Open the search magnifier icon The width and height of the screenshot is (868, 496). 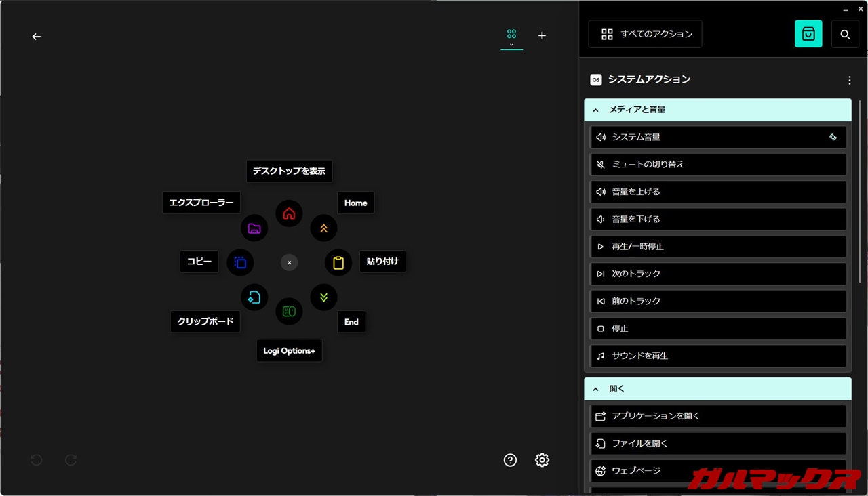(845, 34)
